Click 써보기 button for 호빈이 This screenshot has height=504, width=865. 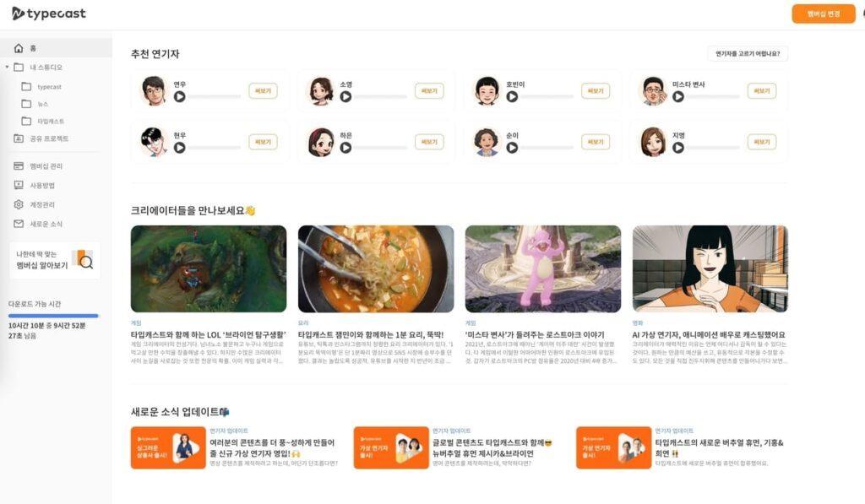[596, 91]
